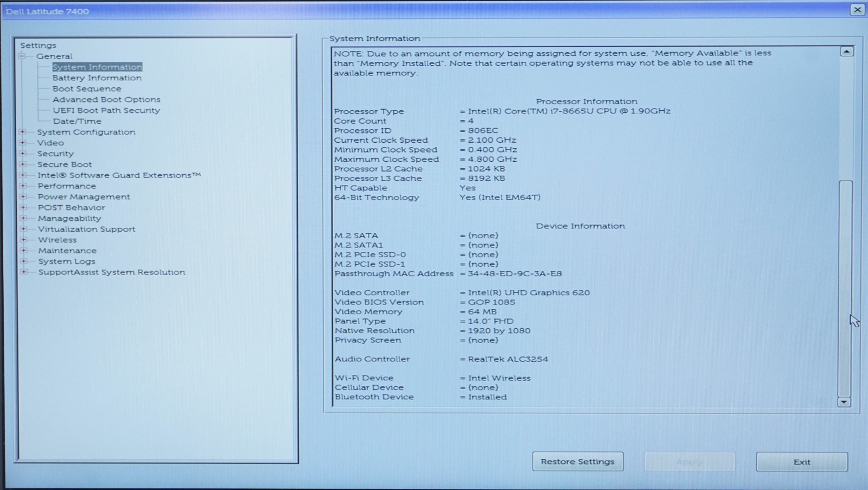Select the Performance category label
This screenshot has height=490, width=868.
67,186
